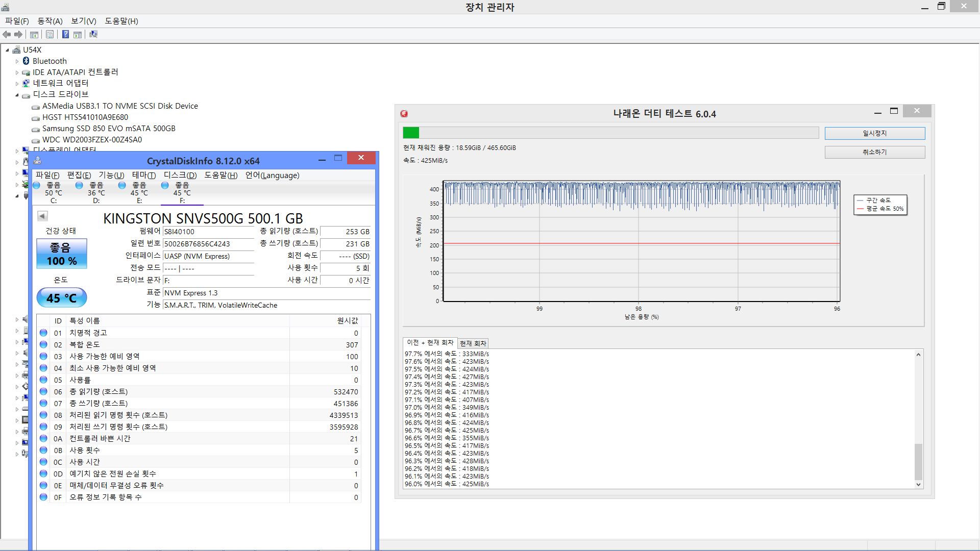Image resolution: width=980 pixels, height=551 pixels.
Task: Select ASMedia USB3.1 TO NVME SCSI Disk Device
Action: point(120,106)
